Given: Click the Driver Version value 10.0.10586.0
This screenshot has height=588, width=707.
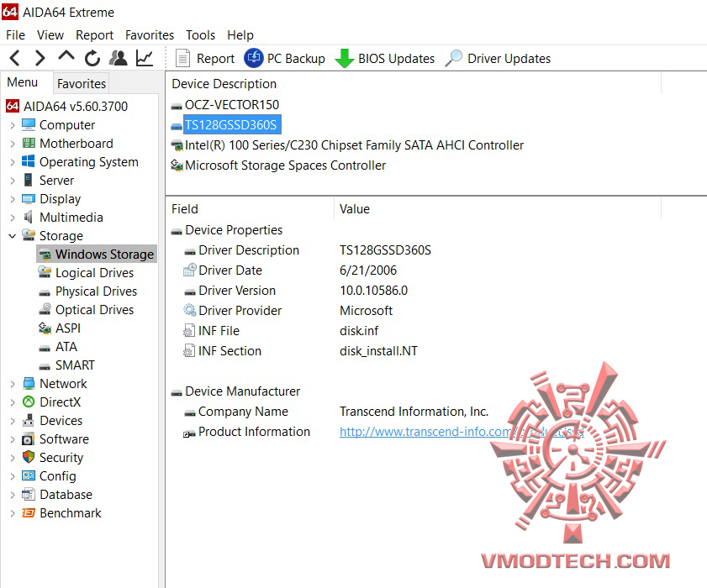Looking at the screenshot, I should coord(373,290).
